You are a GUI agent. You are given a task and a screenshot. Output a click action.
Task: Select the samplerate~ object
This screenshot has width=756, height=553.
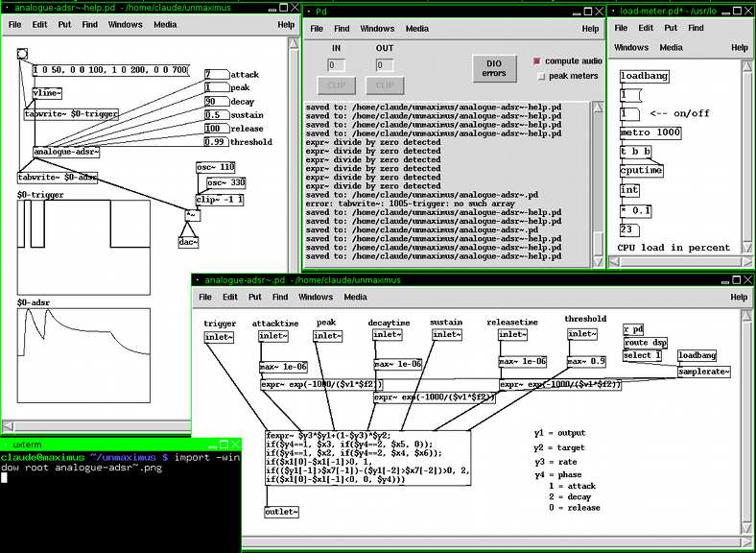click(704, 372)
